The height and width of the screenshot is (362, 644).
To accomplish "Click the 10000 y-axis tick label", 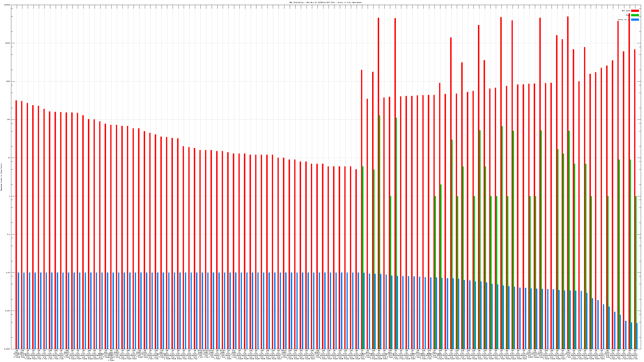I will pos(8,43).
